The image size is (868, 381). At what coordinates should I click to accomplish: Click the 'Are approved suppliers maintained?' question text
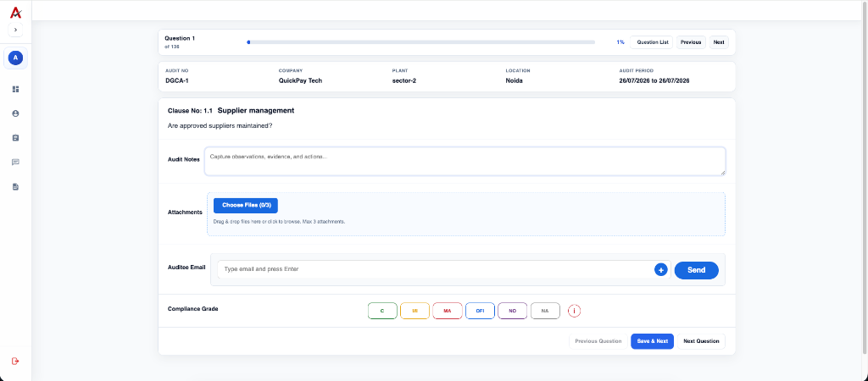tap(220, 125)
